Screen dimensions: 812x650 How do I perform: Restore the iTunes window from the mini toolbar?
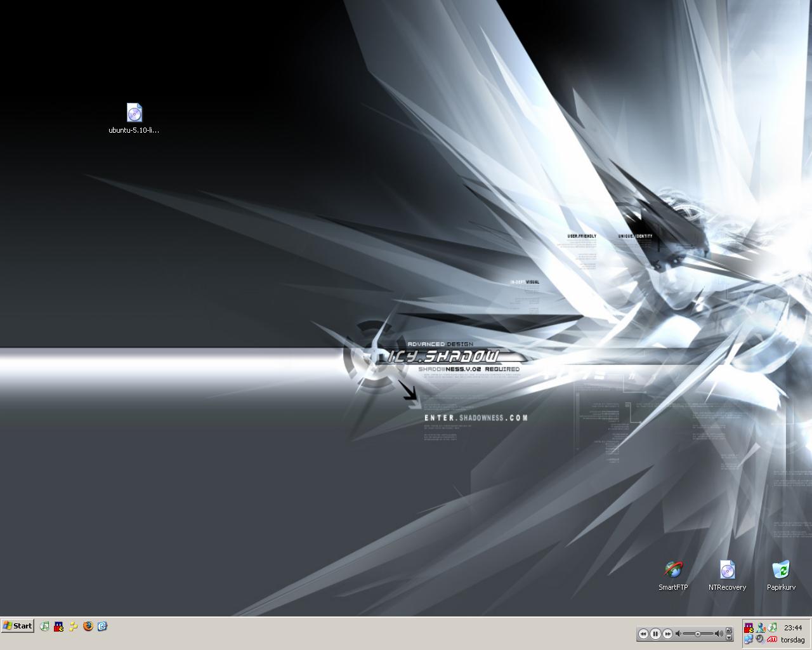[x=729, y=630]
